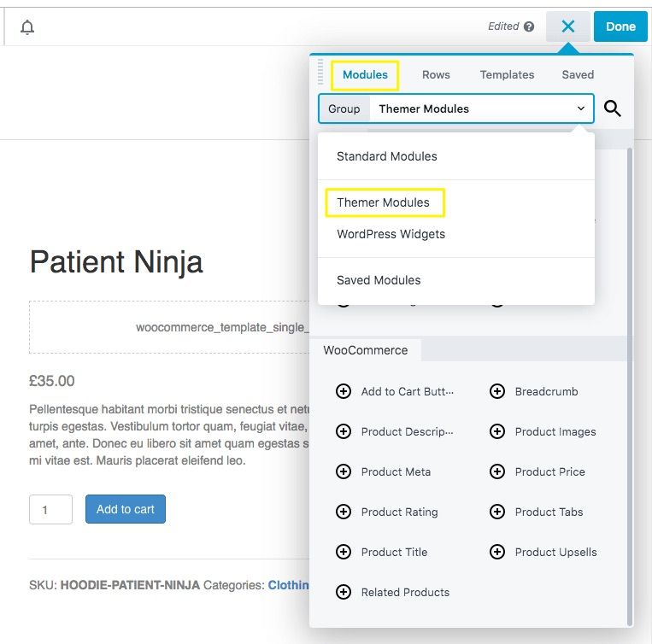Image resolution: width=652 pixels, height=644 pixels.
Task: Open the Templates tab
Action: [507, 74]
